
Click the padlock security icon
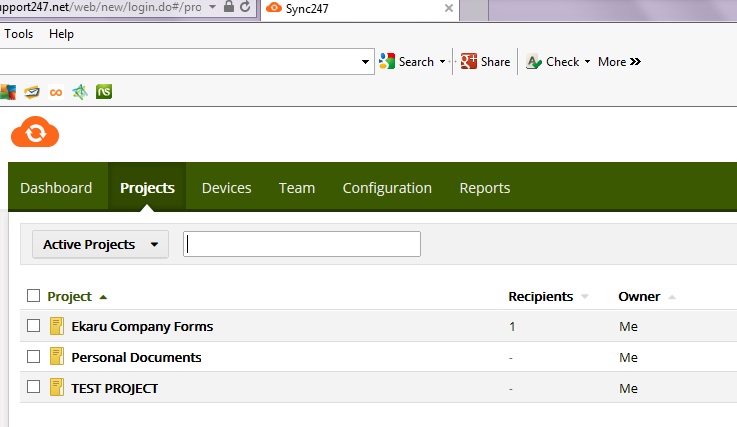point(229,7)
